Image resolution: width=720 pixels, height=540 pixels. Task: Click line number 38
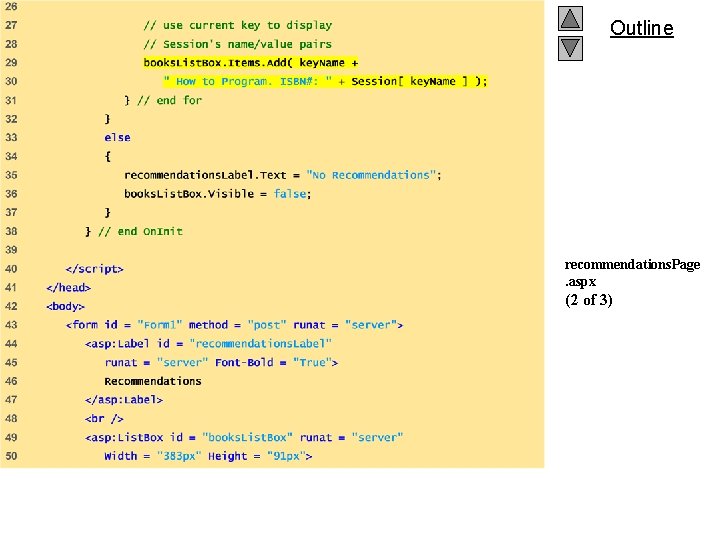pyautogui.click(x=11, y=231)
